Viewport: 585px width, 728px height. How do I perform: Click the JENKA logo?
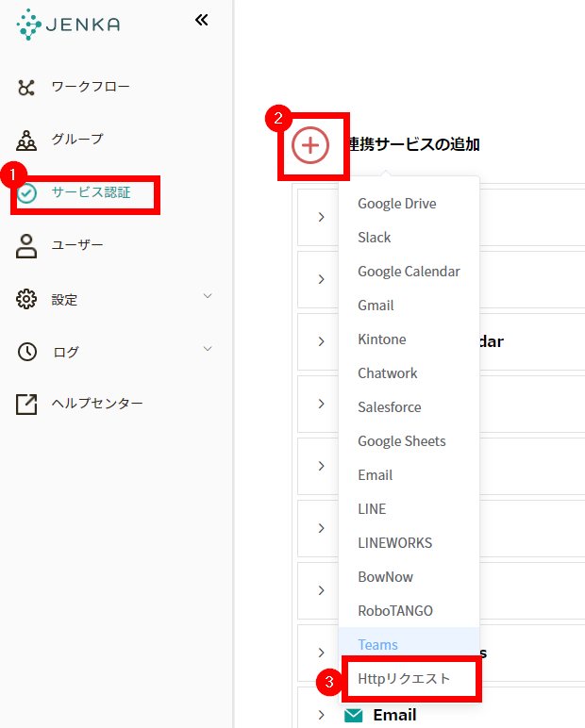68,25
